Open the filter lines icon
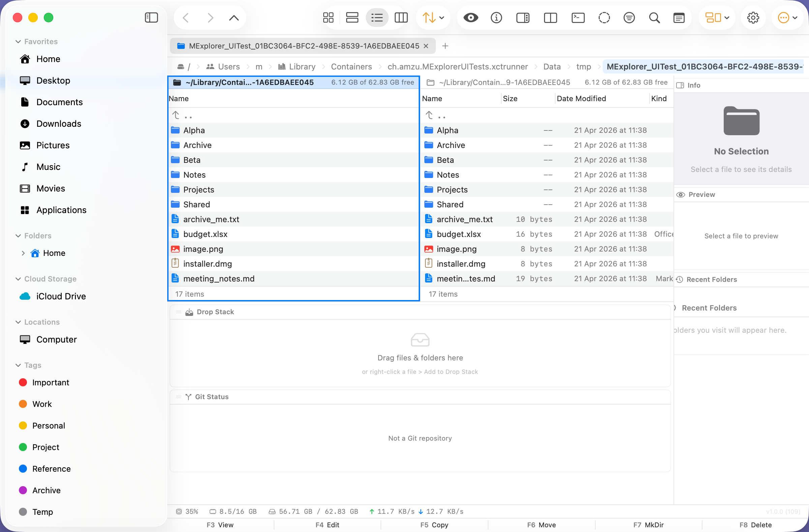The width and height of the screenshot is (809, 532). coord(629,17)
